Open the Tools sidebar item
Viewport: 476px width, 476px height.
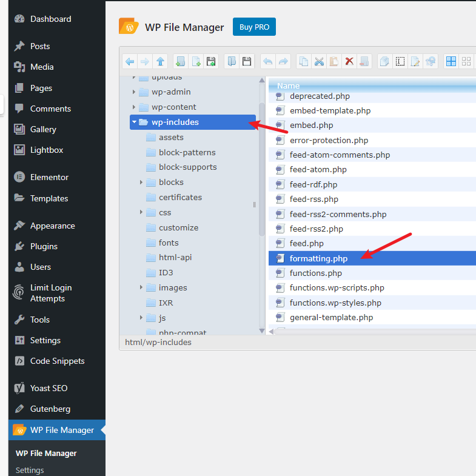(x=57, y=320)
